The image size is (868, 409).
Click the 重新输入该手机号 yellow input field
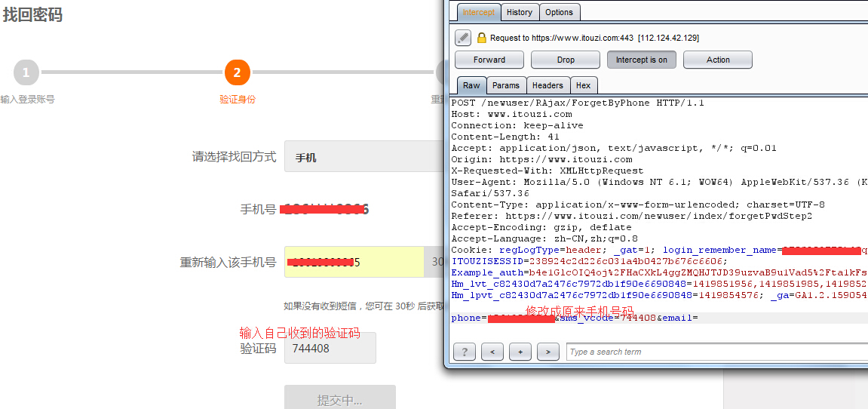click(x=354, y=262)
